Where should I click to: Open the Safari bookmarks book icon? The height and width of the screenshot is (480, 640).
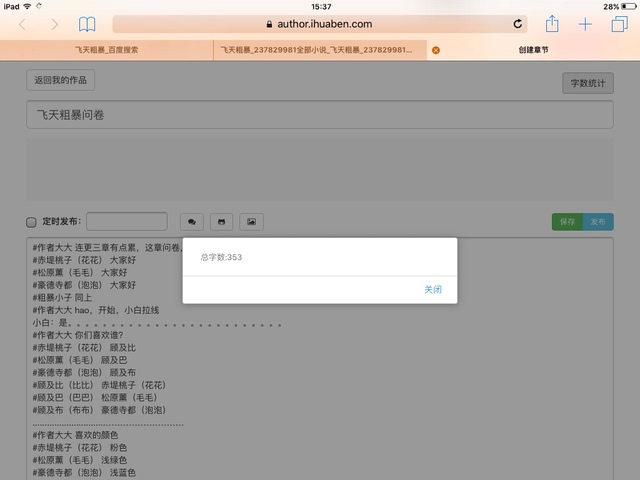pos(88,24)
